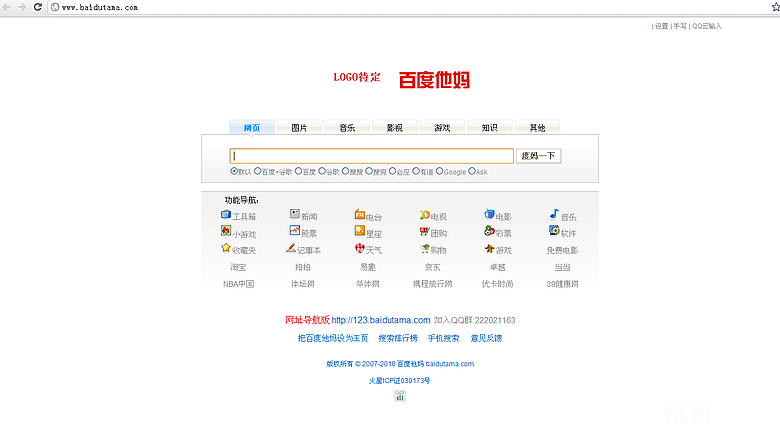The width and height of the screenshot is (780, 439).
Task: Open the 星座 horoscope icon
Action: pos(360,231)
